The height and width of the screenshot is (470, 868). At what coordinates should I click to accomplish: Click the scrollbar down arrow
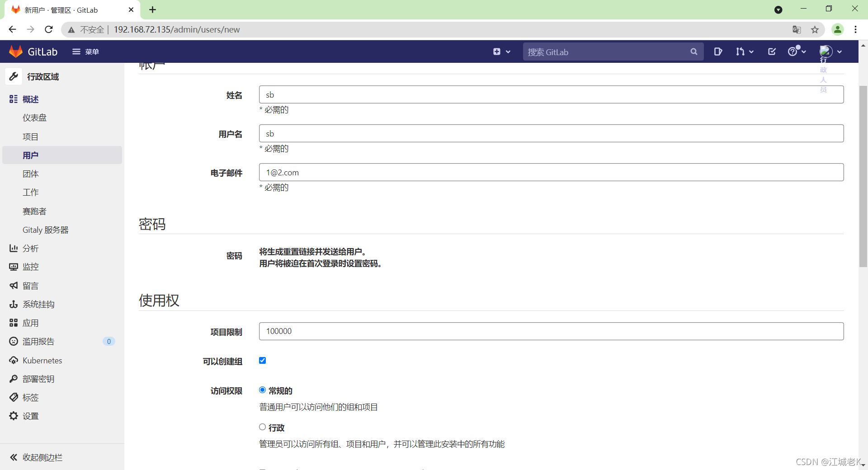pos(863,465)
